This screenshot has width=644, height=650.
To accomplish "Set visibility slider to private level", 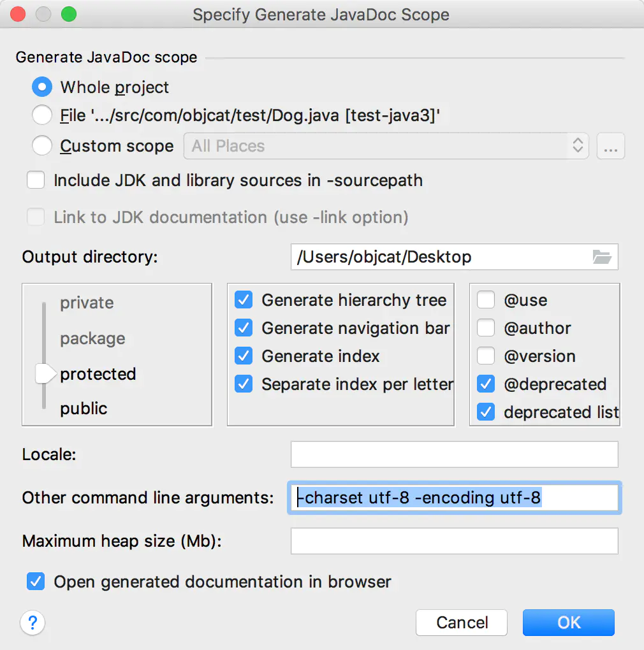I will coord(87,303).
